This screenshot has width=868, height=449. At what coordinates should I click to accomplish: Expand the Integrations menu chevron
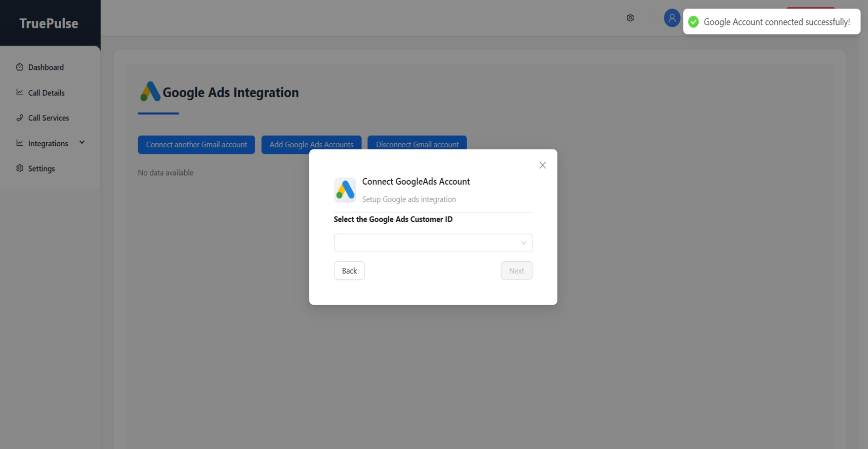82,143
